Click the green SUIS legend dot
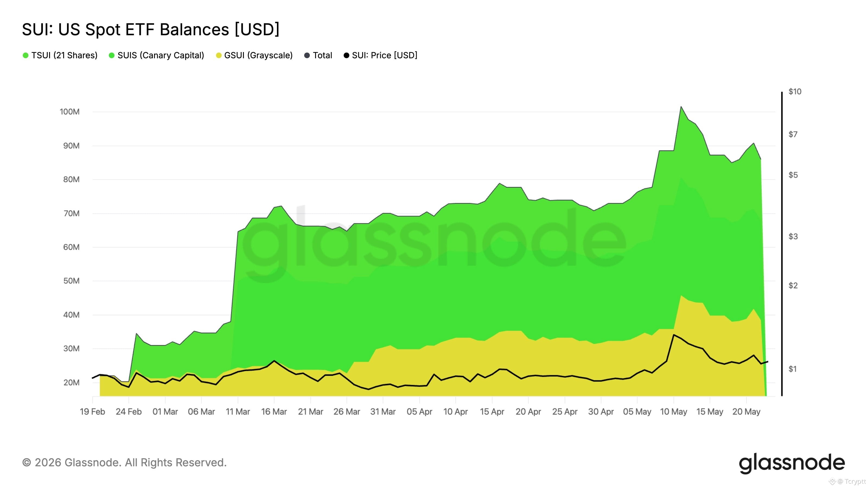This screenshot has height=488, width=868. pyautogui.click(x=111, y=55)
